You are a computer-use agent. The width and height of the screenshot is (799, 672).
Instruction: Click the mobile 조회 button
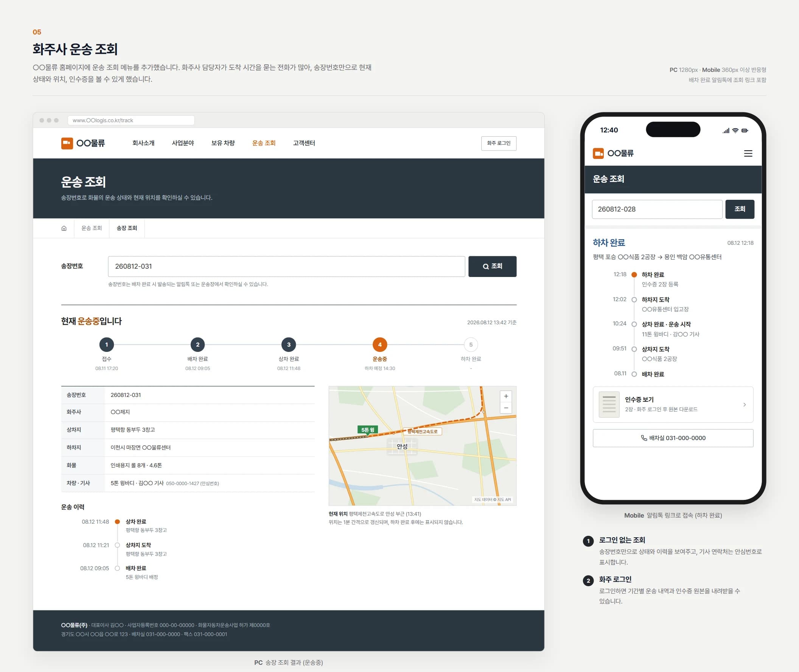(x=740, y=209)
